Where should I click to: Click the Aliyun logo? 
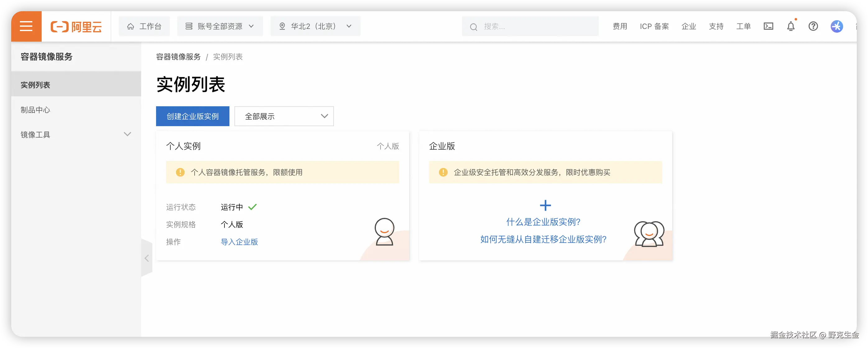pyautogui.click(x=76, y=27)
